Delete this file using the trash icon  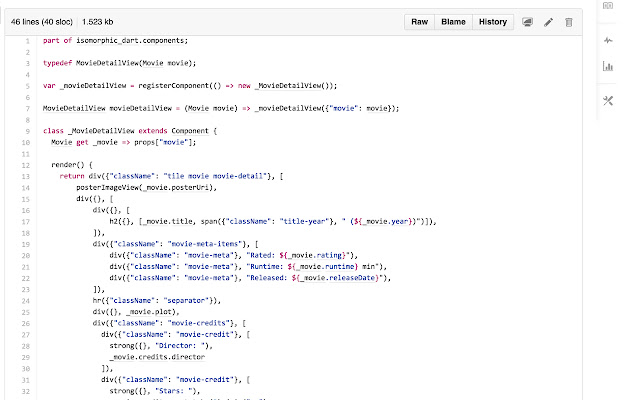[x=569, y=22]
